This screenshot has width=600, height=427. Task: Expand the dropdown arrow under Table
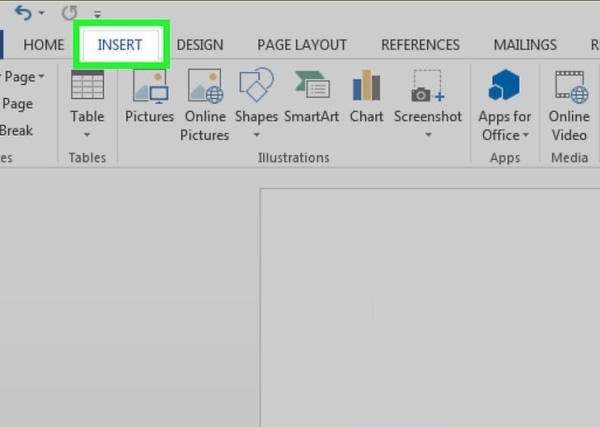coord(87,135)
